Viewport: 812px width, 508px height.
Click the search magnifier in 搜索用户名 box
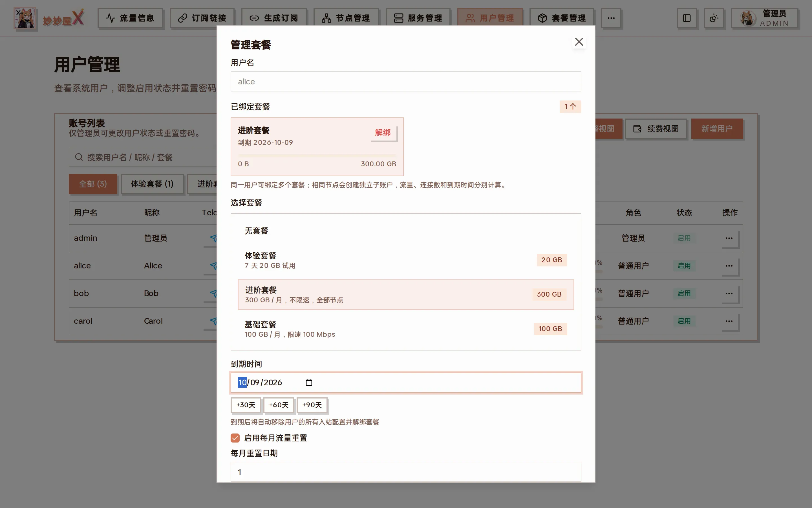[x=79, y=157]
